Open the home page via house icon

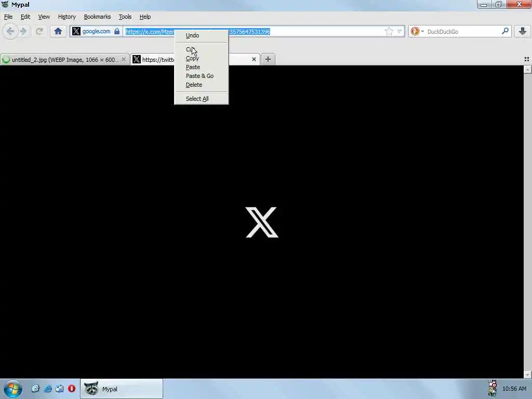coord(58,32)
